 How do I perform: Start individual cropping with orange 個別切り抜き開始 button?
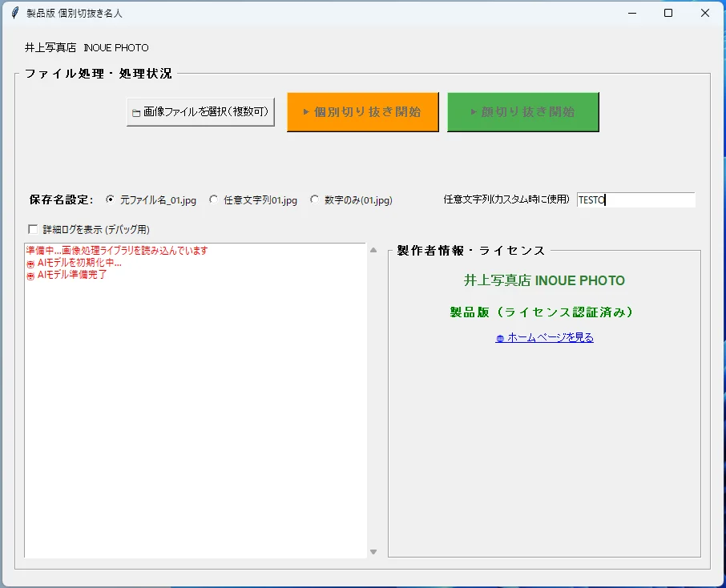(x=362, y=112)
